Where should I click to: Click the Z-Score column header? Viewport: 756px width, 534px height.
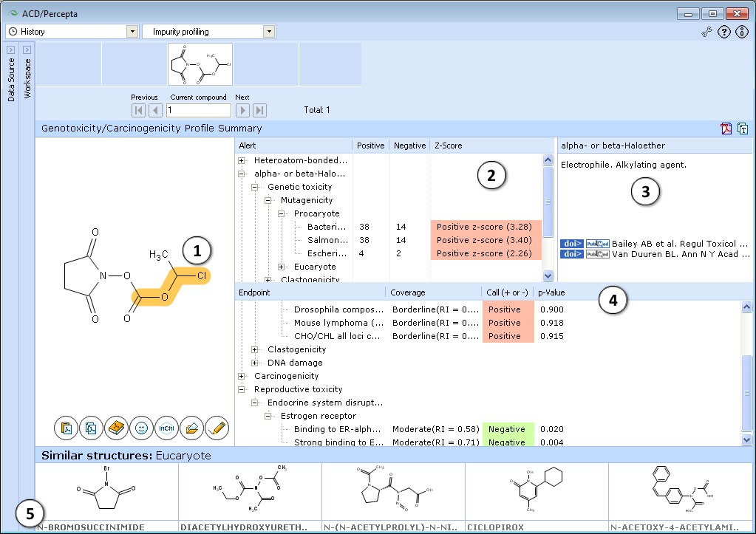click(491, 146)
